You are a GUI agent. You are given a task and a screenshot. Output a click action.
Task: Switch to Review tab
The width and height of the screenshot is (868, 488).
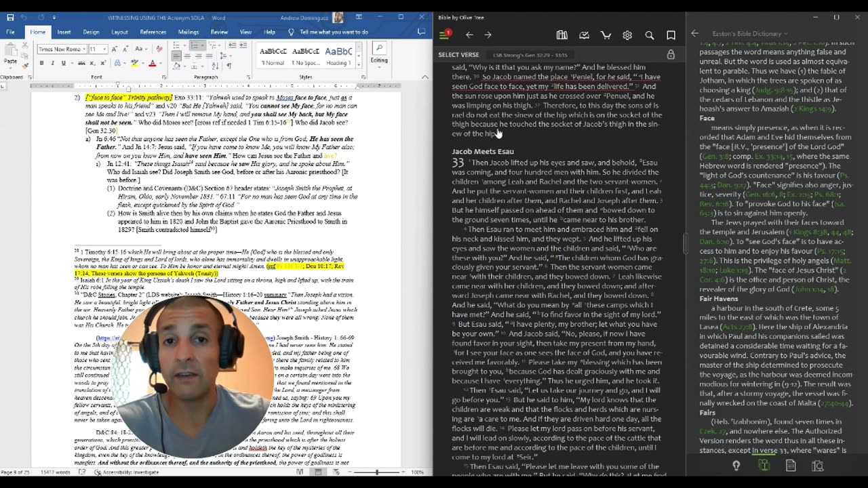pos(219,32)
